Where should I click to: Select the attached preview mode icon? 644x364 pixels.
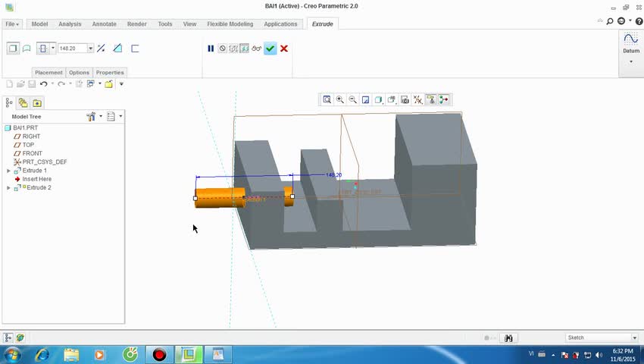click(245, 49)
